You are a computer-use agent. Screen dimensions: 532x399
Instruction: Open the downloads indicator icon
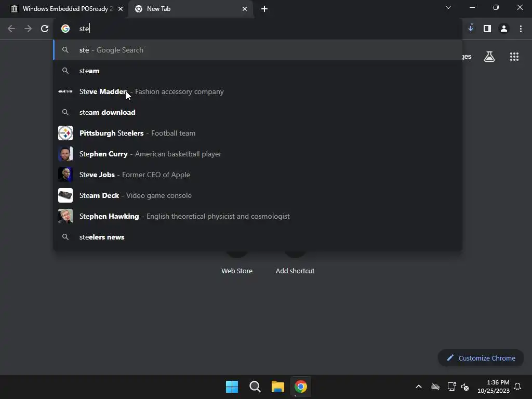(471, 28)
